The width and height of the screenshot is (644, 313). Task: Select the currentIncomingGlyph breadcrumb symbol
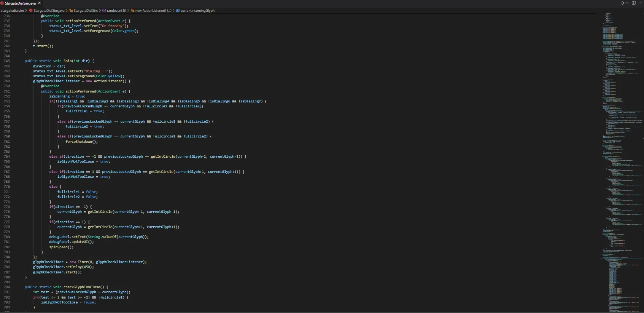(x=197, y=11)
